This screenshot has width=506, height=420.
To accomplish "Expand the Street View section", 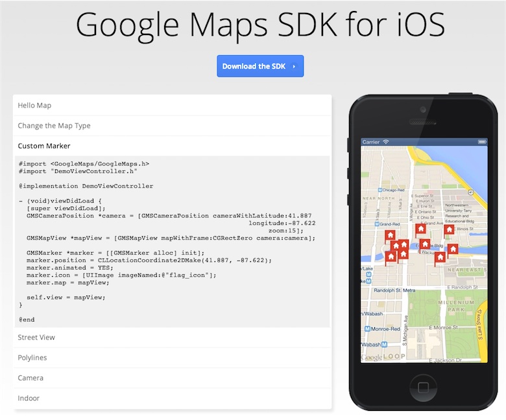I will click(173, 338).
